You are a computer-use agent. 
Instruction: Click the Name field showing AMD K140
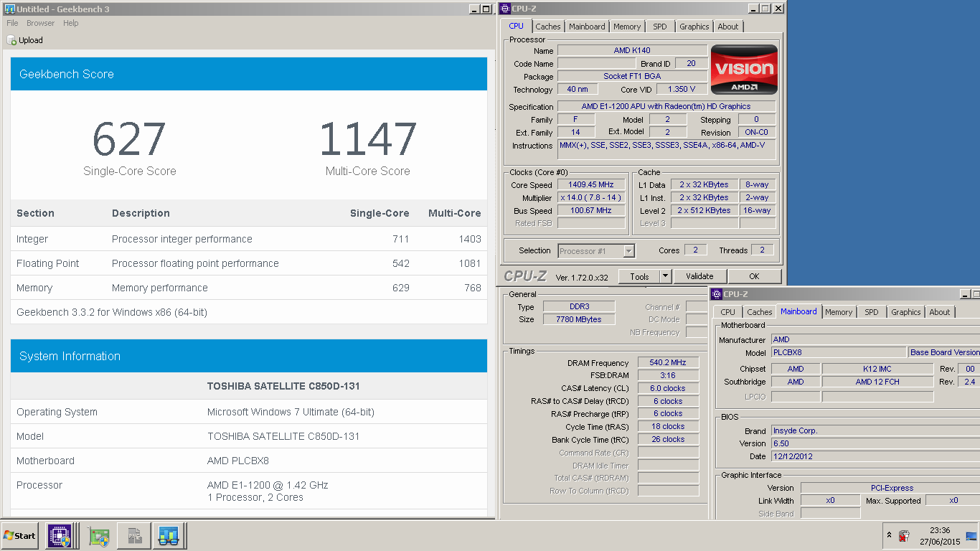632,51
